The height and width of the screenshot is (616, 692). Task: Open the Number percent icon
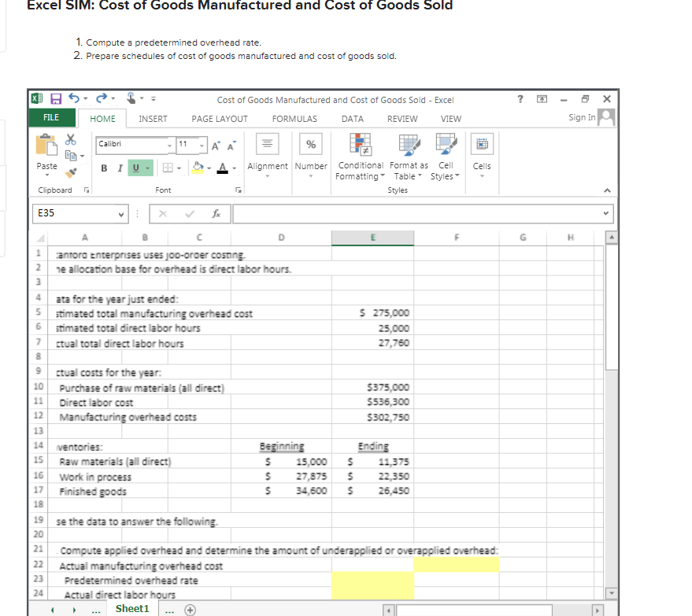pyautogui.click(x=311, y=144)
